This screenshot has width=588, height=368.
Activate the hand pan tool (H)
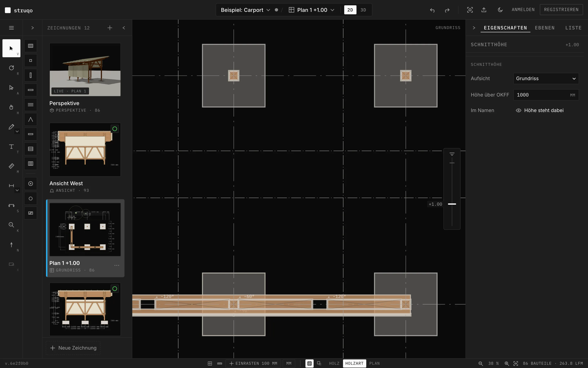pyautogui.click(x=11, y=107)
